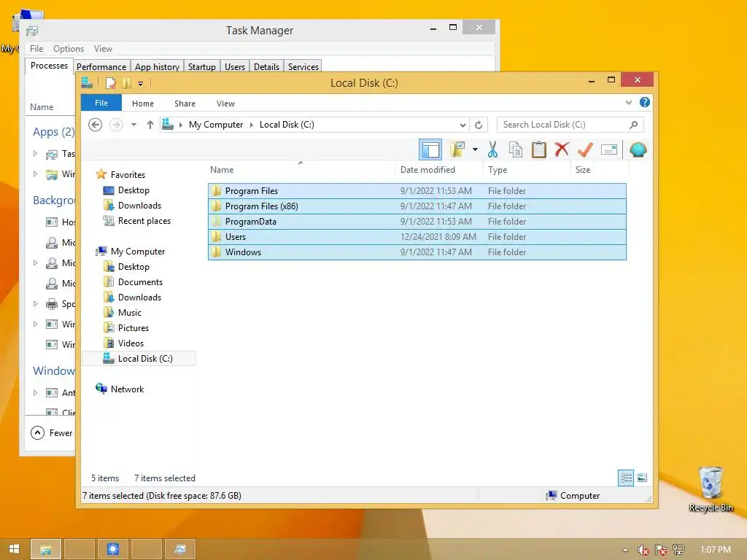Image resolution: width=747 pixels, height=560 pixels.
Task: Open Music under My Computer
Action: tap(130, 312)
